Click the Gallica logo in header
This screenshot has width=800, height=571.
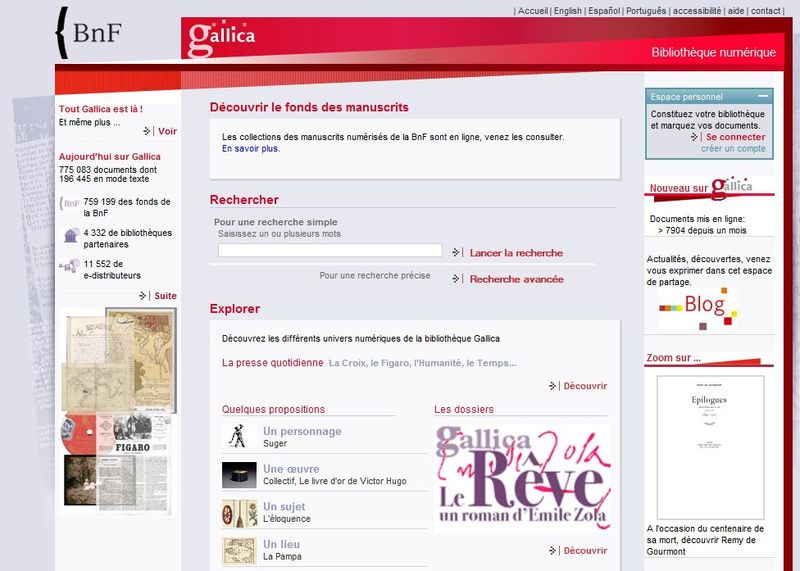221,38
